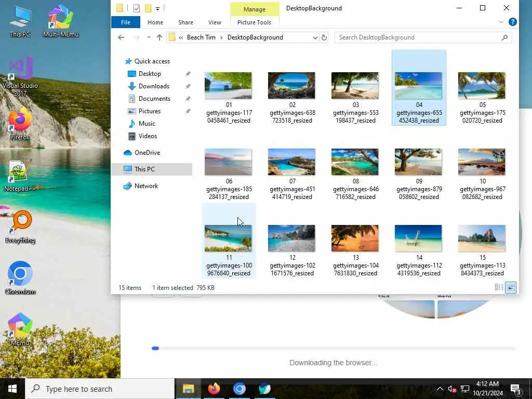Customize Quick Access Toolbar dropdown arrow

158,8
